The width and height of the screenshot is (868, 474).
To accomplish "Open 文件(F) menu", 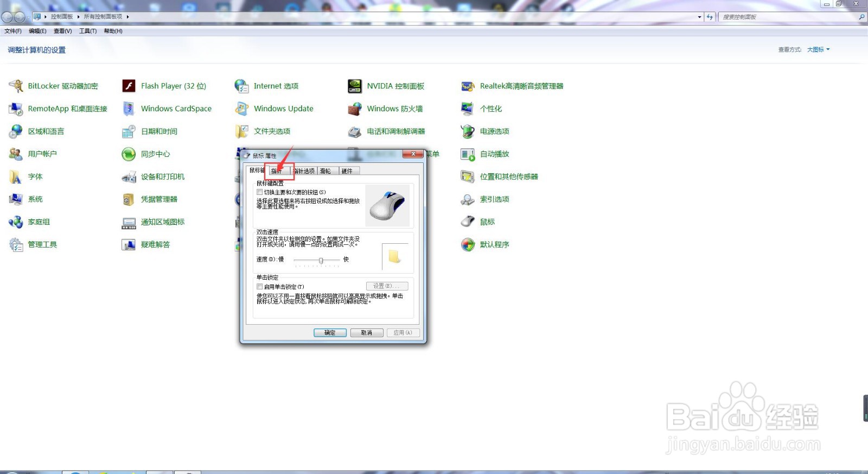I will [x=13, y=31].
